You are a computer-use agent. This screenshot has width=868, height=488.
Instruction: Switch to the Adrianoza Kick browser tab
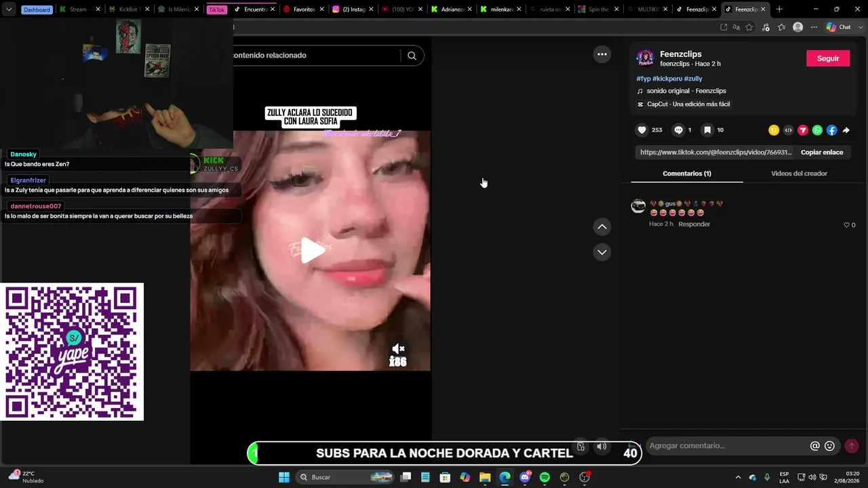click(452, 9)
